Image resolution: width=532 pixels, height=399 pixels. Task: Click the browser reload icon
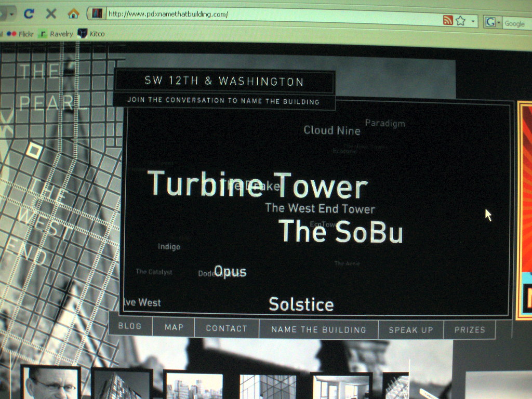(29, 14)
